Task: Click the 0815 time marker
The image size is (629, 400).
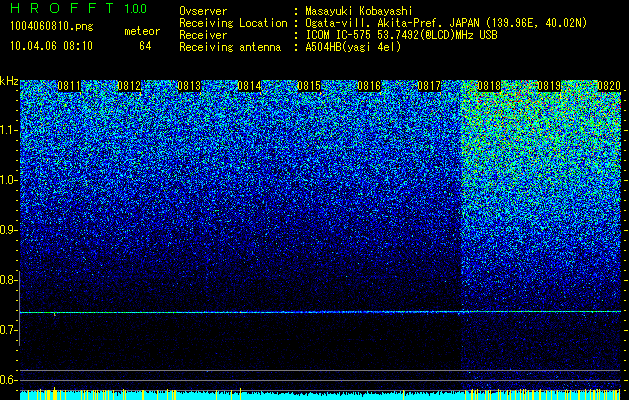Action: (x=309, y=86)
